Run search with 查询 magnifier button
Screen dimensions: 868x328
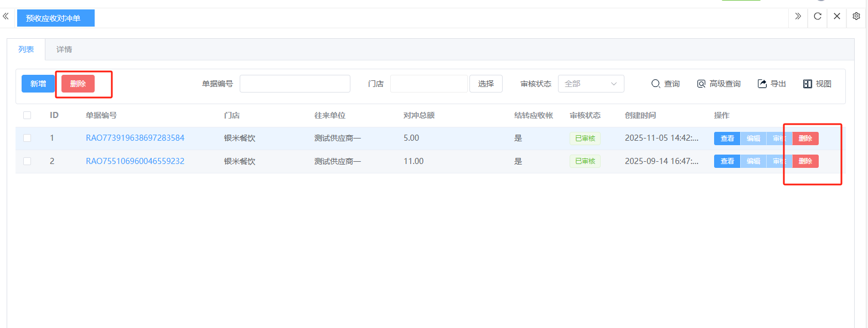(665, 84)
